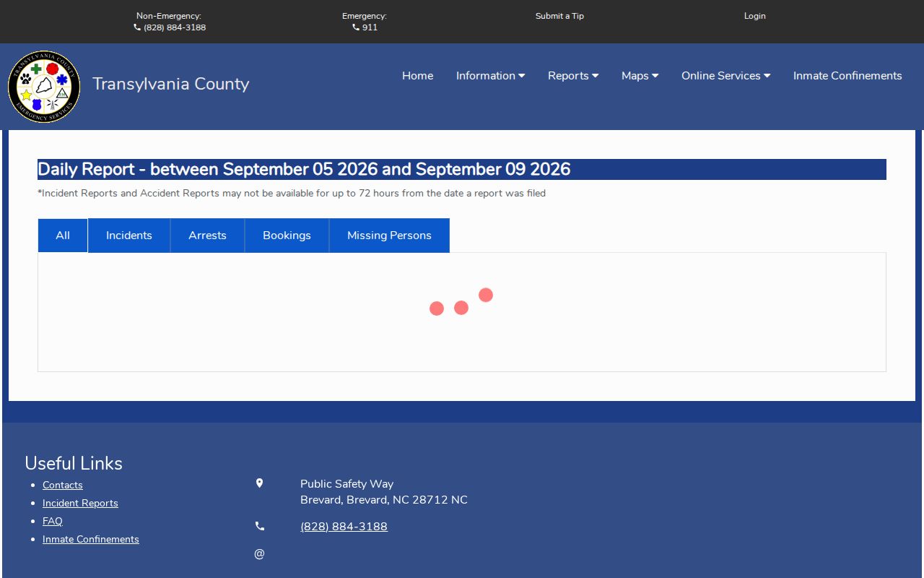Open the Bookings tab
The height and width of the screenshot is (578, 924).
point(287,236)
